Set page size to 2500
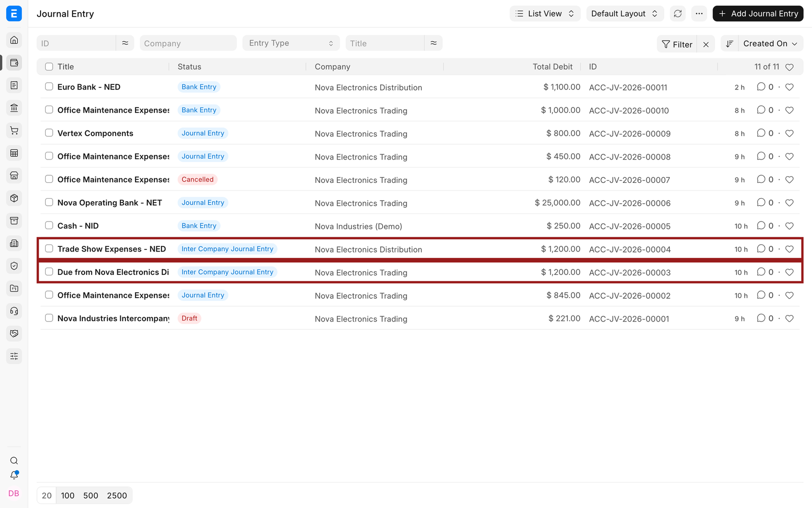 (x=117, y=495)
